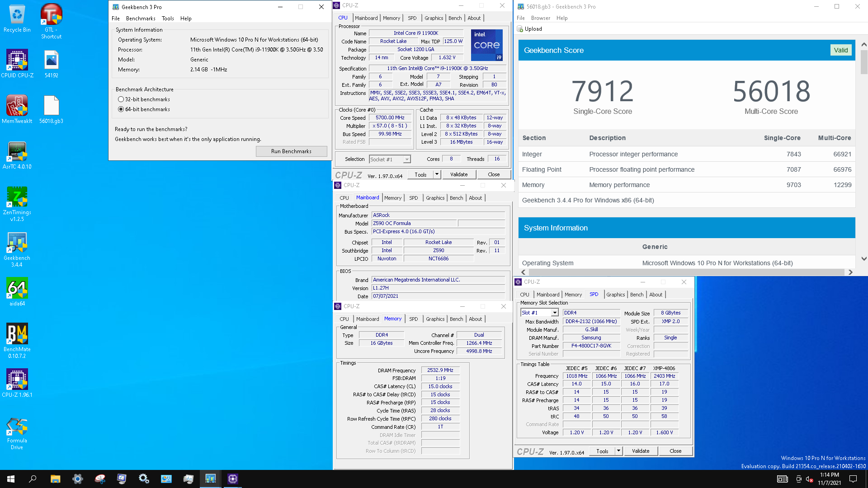Select the 54192 image file icon
Viewport: 868px width, 488px height.
pyautogui.click(x=51, y=64)
